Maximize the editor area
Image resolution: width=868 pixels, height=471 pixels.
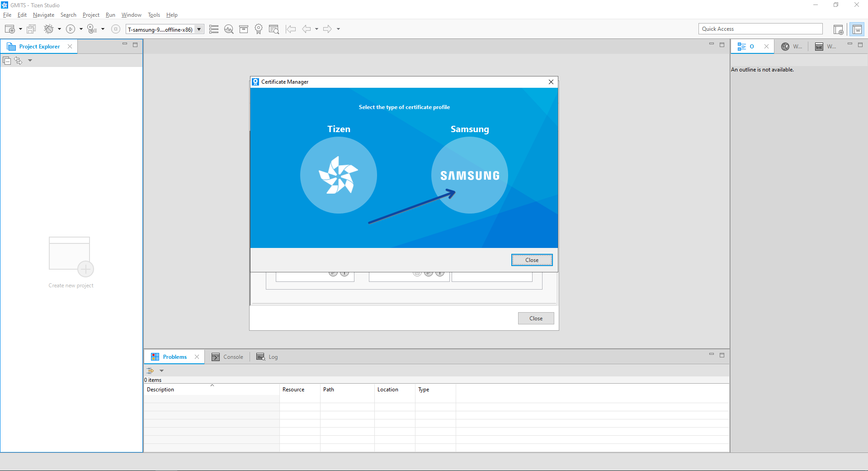(x=722, y=45)
